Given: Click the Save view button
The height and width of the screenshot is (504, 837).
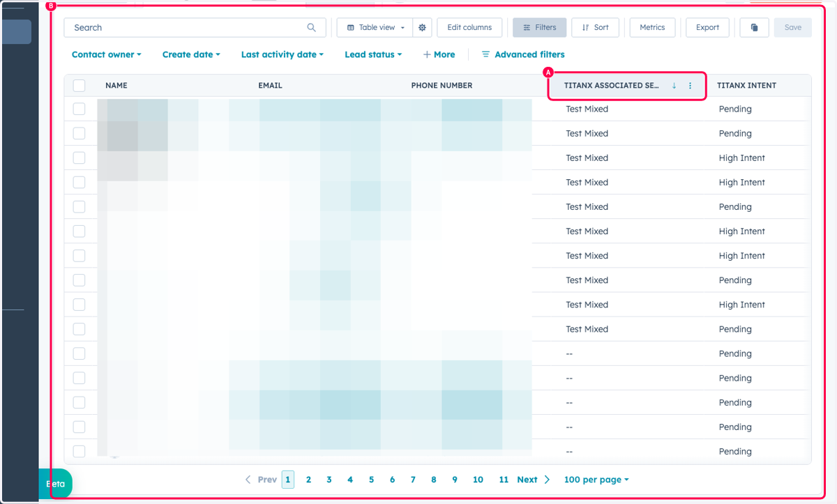Looking at the screenshot, I should click(793, 27).
